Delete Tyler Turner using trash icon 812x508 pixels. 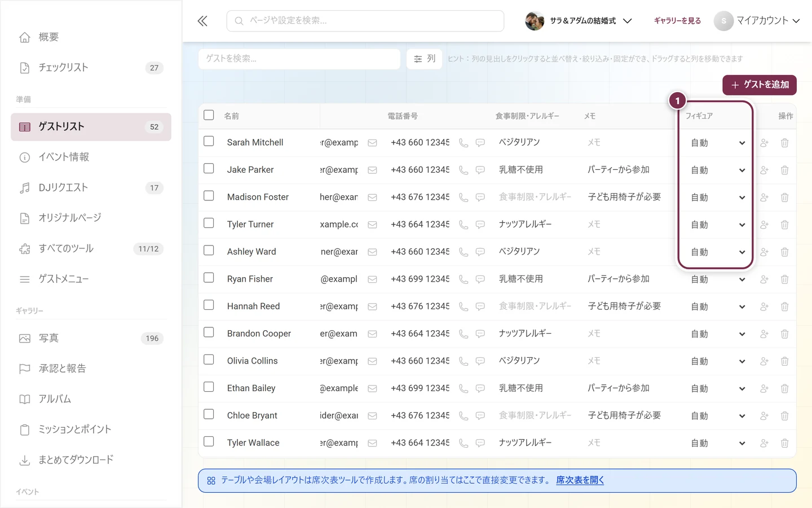click(x=784, y=225)
